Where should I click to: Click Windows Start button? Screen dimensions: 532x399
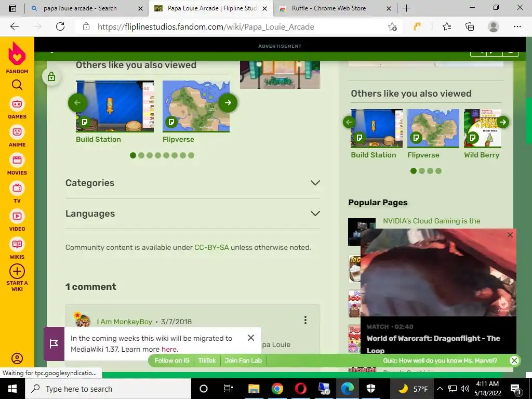[12, 389]
